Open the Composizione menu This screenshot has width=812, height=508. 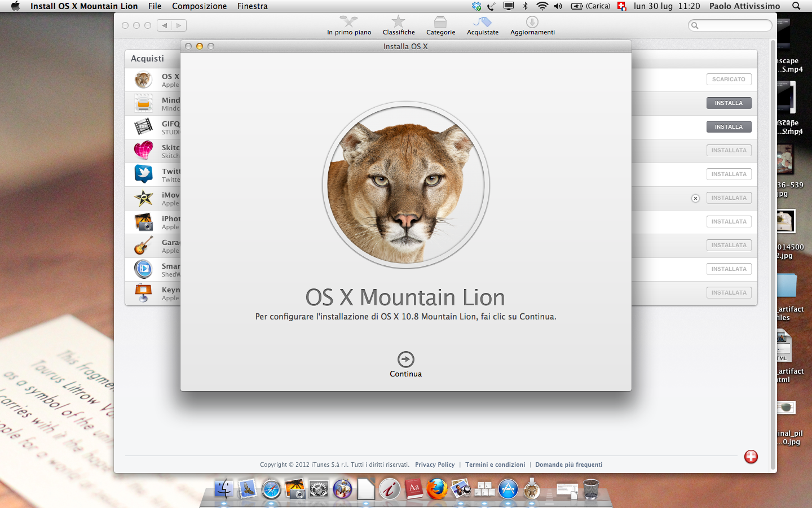point(200,6)
